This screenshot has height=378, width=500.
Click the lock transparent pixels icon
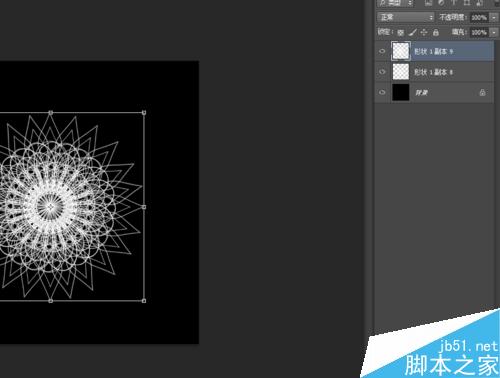[401, 33]
